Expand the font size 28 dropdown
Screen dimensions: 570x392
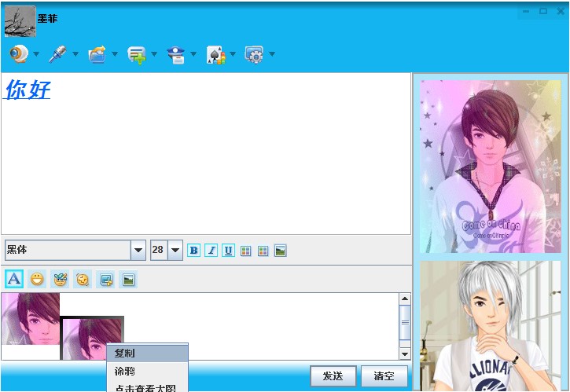175,250
